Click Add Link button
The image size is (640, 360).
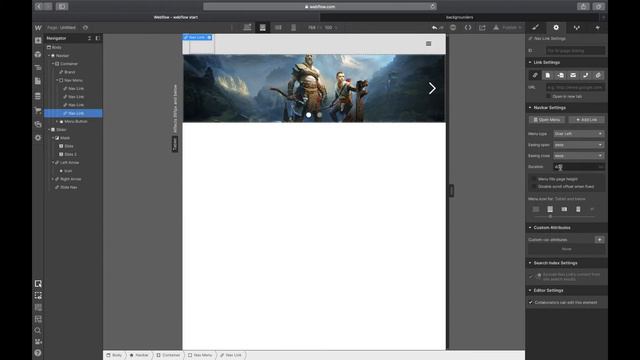point(587,120)
